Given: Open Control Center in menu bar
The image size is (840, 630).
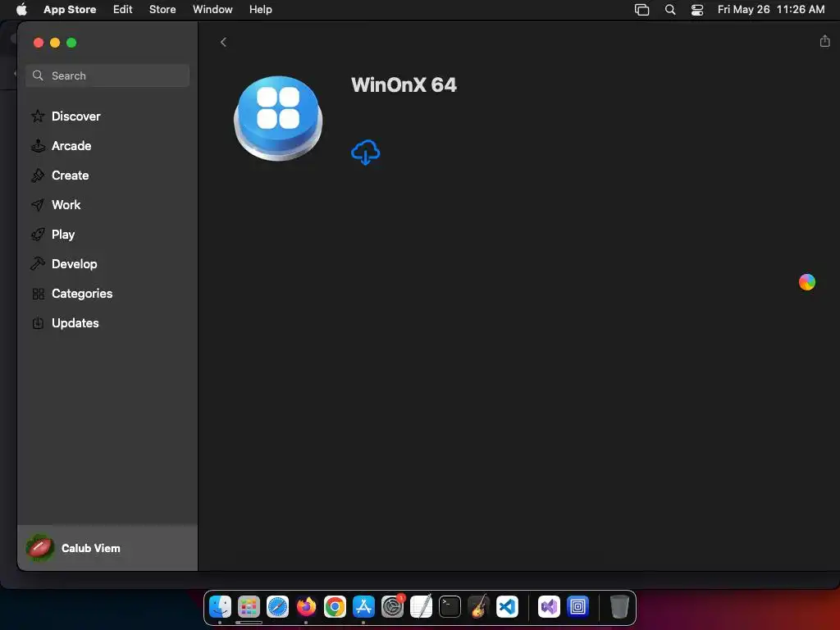Looking at the screenshot, I should [x=697, y=10].
